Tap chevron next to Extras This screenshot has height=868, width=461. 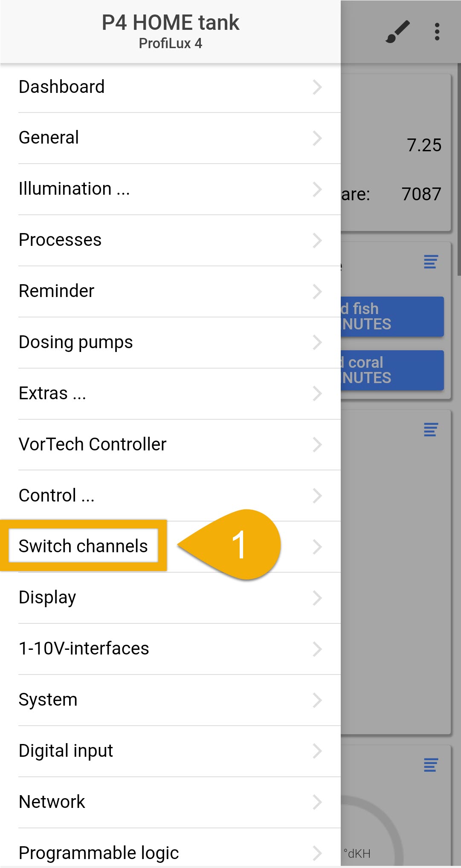point(317,393)
